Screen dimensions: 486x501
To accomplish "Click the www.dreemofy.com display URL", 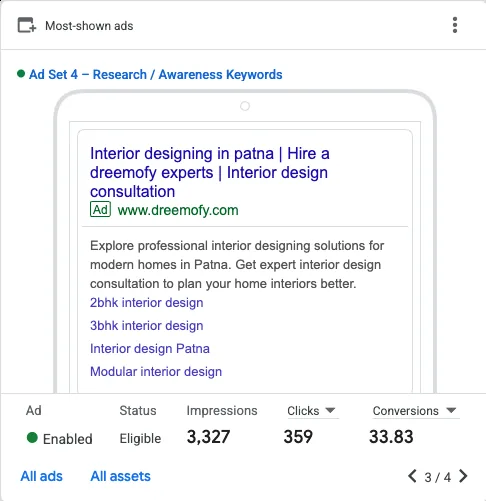I will pos(178,210).
